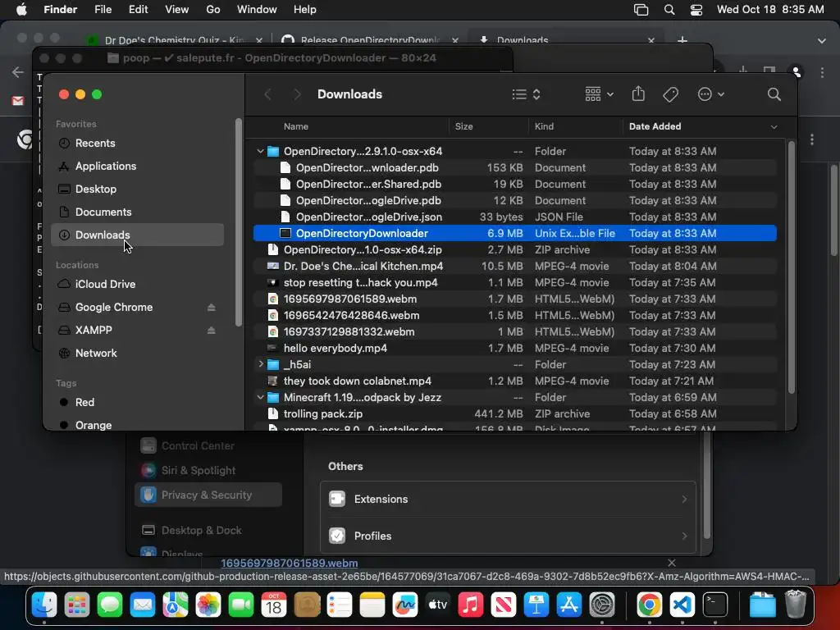Sort by Size column header
Viewport: 840px width, 630px height.
pos(464,126)
